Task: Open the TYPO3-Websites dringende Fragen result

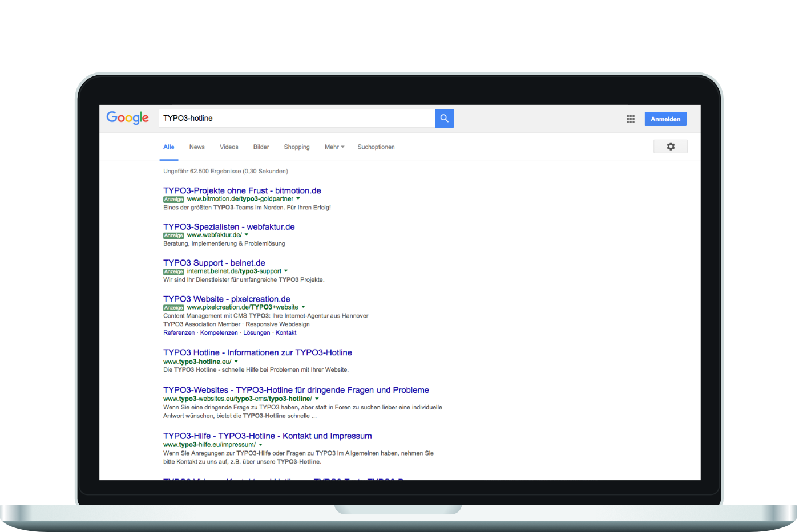Action: pyautogui.click(x=296, y=390)
